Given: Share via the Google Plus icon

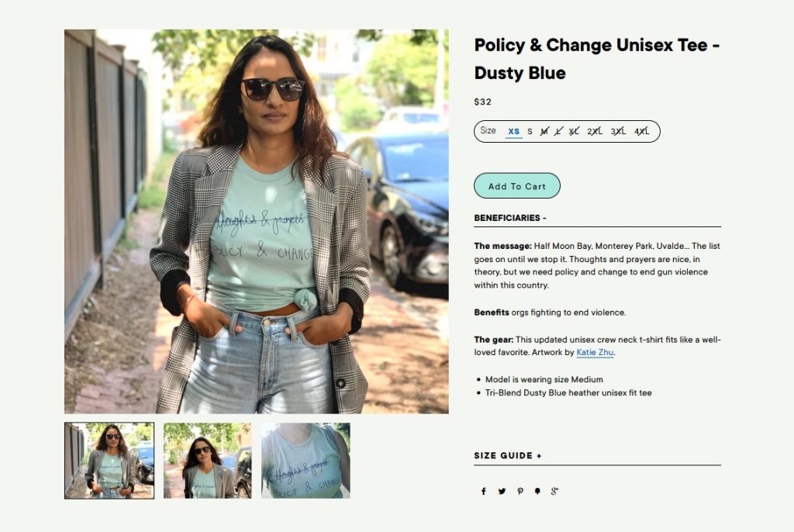Looking at the screenshot, I should coord(555,491).
